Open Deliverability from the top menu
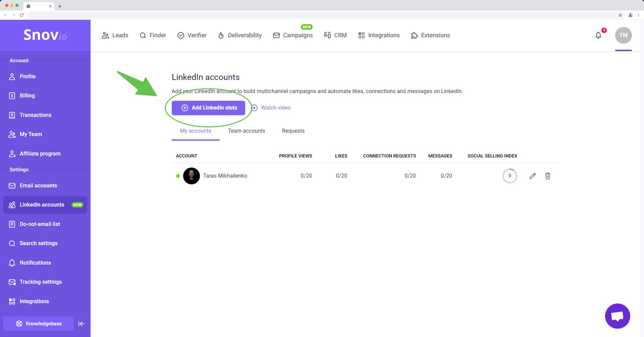Viewport: 644px width, 337px height. 240,35
